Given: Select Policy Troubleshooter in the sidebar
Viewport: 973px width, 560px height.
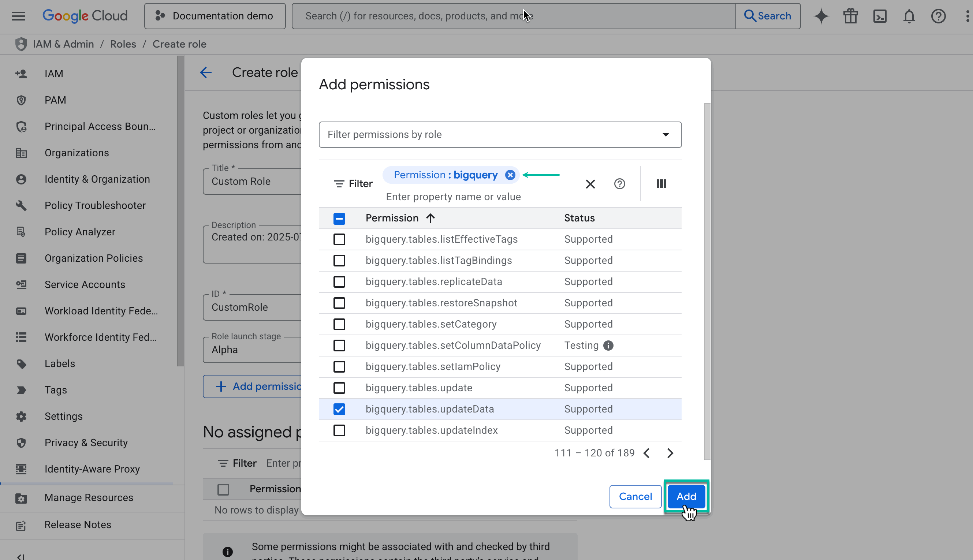Looking at the screenshot, I should [95, 205].
